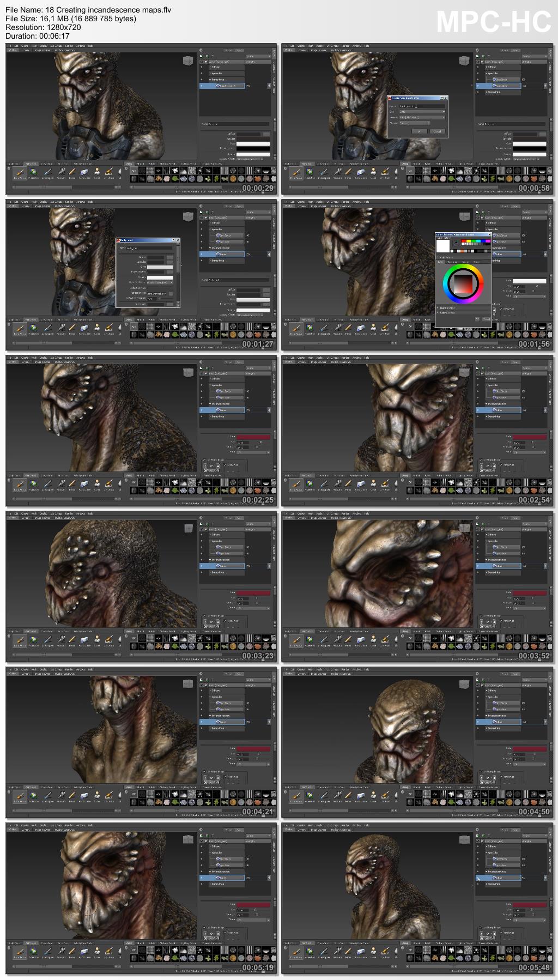Toggle Glow layer visibility in 00:02:54 frame
Viewport: 558px width, 980px height.
click(x=477, y=410)
